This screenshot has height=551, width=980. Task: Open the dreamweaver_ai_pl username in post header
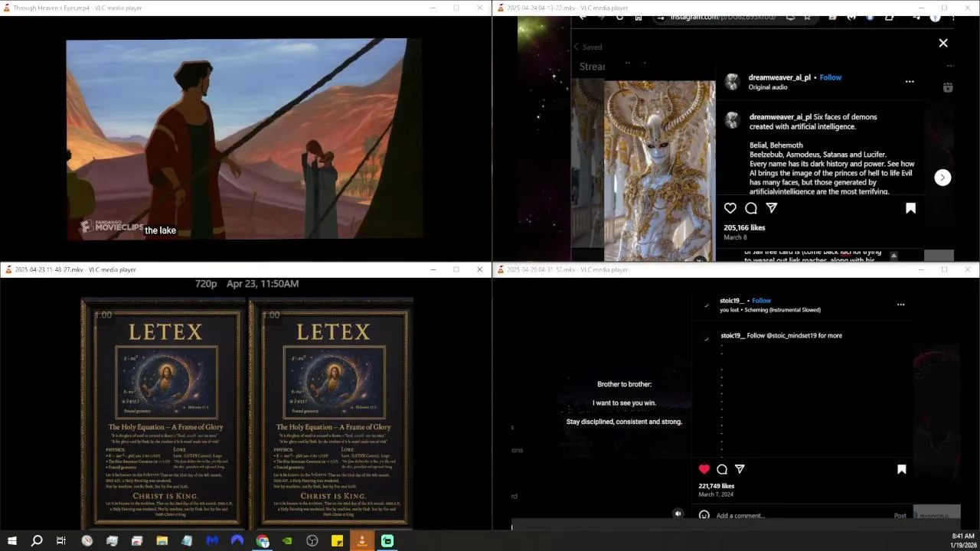click(779, 77)
